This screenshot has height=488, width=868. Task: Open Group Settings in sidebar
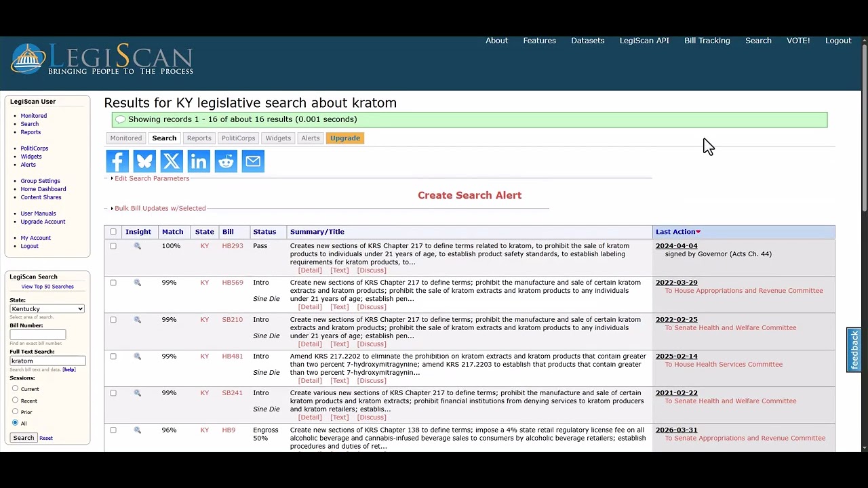[x=41, y=181]
